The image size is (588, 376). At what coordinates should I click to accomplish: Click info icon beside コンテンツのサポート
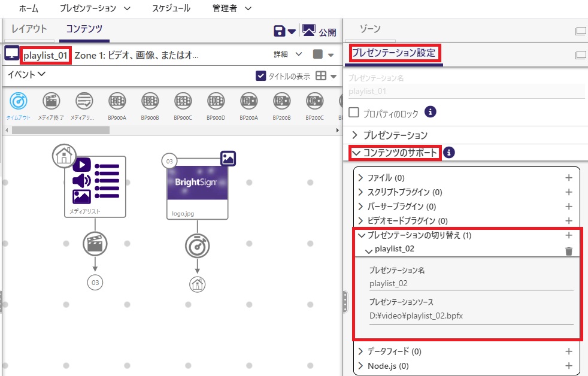coord(448,153)
